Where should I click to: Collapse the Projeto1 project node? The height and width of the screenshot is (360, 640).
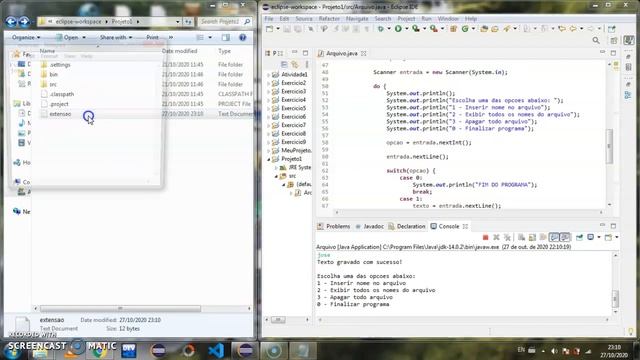(x=269, y=159)
